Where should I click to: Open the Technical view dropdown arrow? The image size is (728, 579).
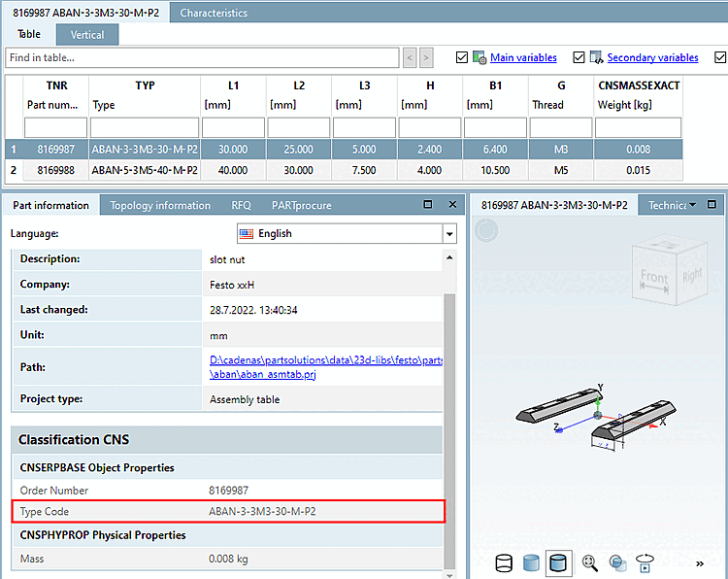pyautogui.click(x=692, y=205)
